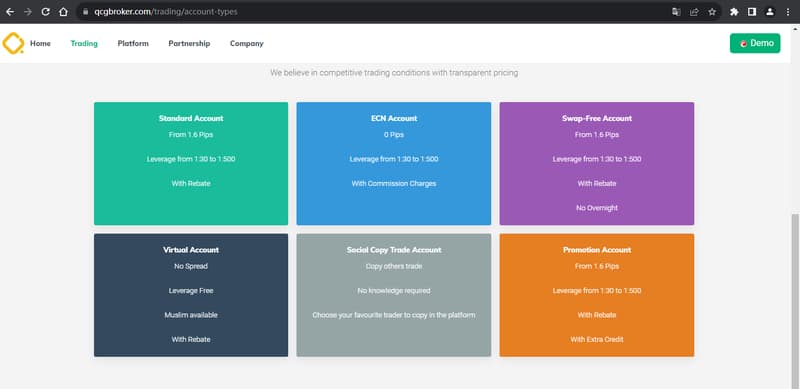Select the Swap-Free Account card title
Viewport: 800px width, 389px height.
tap(597, 118)
